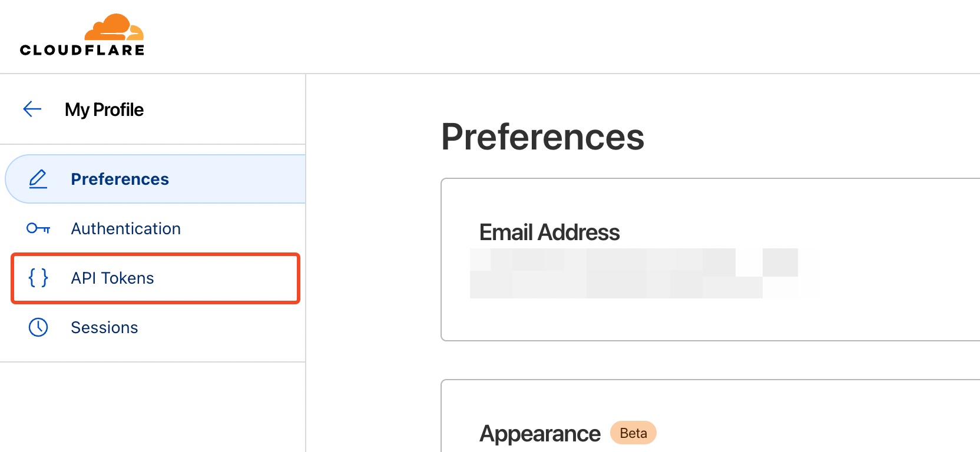Image resolution: width=980 pixels, height=452 pixels.
Task: Click the My Profile sidebar title
Action: (x=104, y=109)
